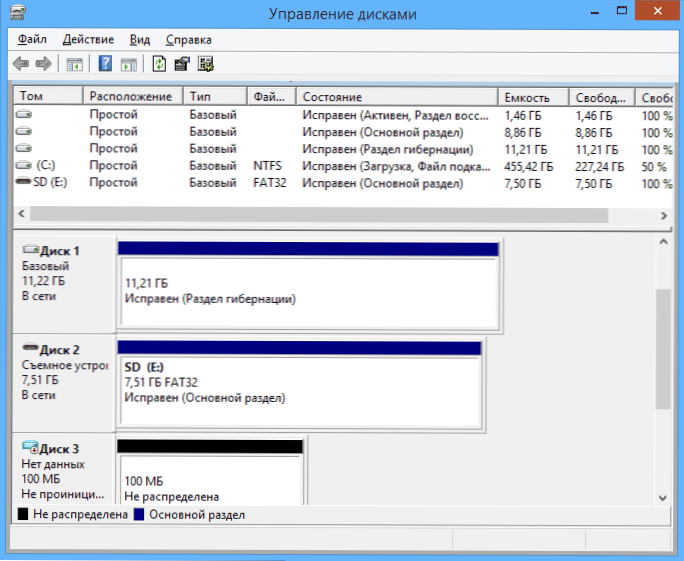Viewport: 684px width, 561px height.
Task: Maximize the Управление дисками window
Action: (x=622, y=10)
